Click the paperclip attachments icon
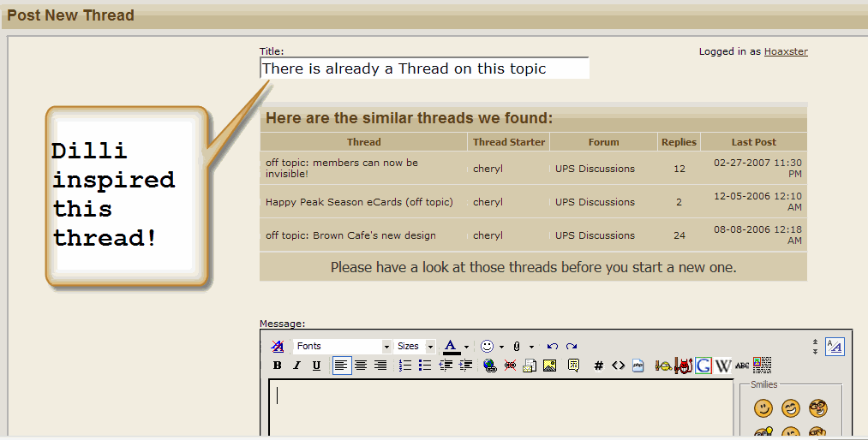Image resolution: width=868 pixels, height=440 pixels. pos(517,346)
